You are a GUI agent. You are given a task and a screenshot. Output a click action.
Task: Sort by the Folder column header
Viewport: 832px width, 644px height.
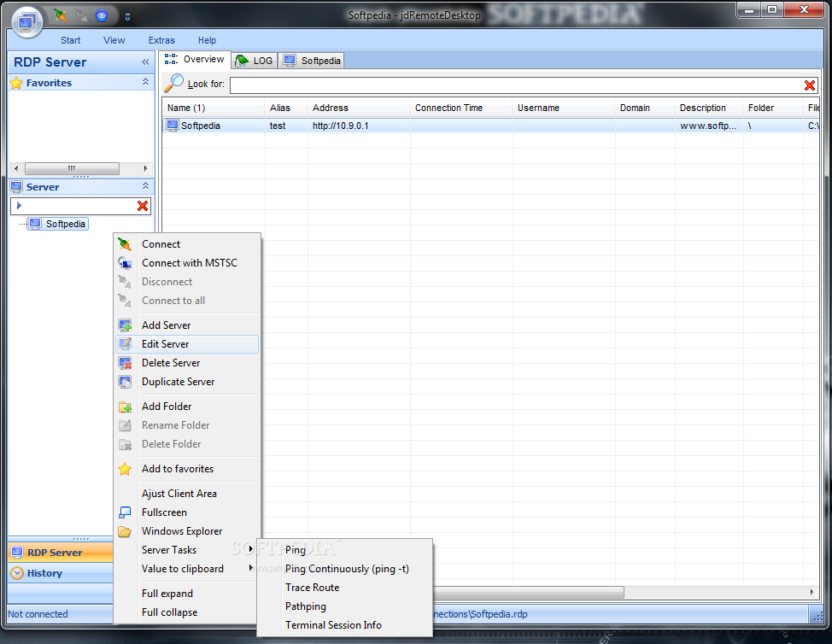[x=773, y=108]
